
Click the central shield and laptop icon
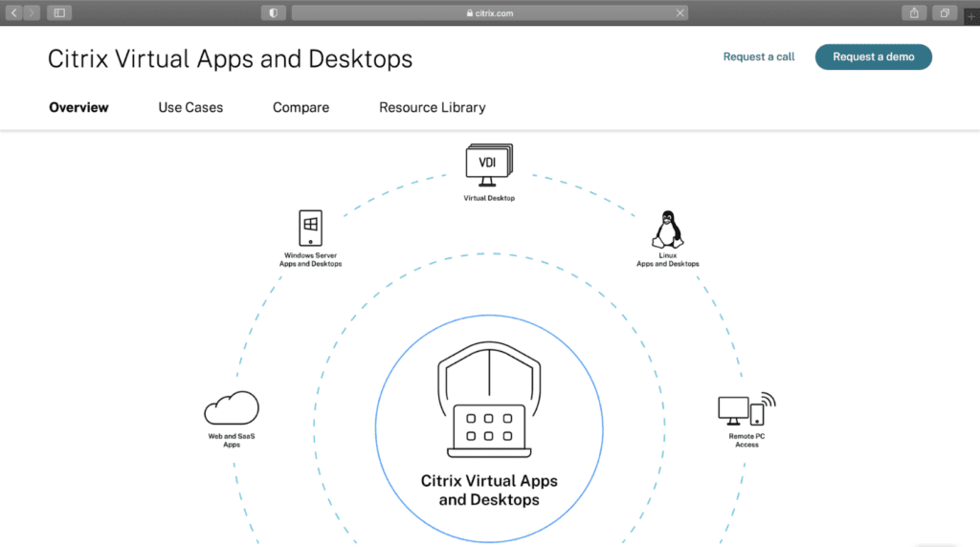pyautogui.click(x=489, y=399)
